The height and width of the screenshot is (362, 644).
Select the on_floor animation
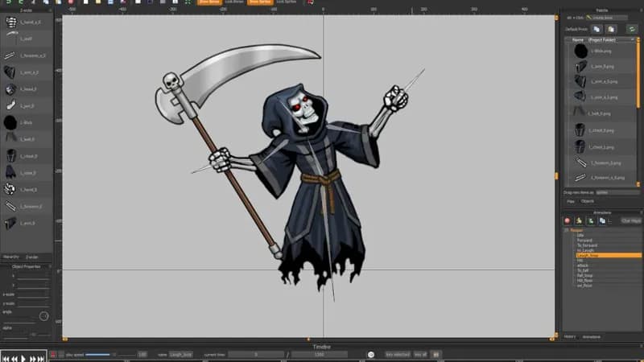[584, 286]
